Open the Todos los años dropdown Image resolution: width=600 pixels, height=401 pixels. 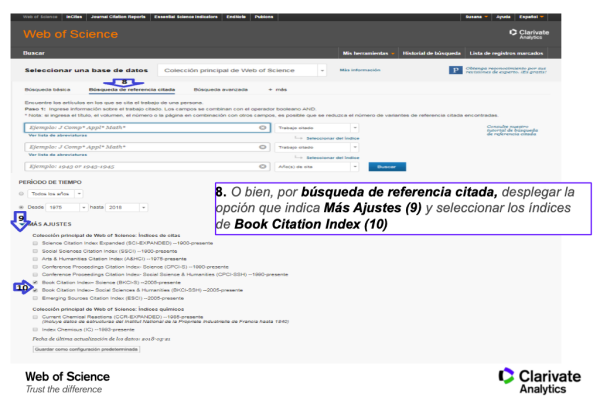pyautogui.click(x=55, y=194)
